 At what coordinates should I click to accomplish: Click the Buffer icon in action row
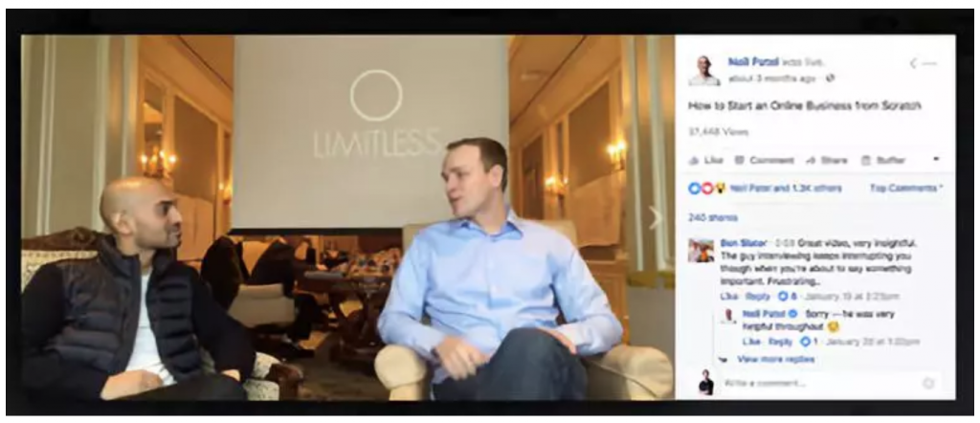(x=865, y=161)
